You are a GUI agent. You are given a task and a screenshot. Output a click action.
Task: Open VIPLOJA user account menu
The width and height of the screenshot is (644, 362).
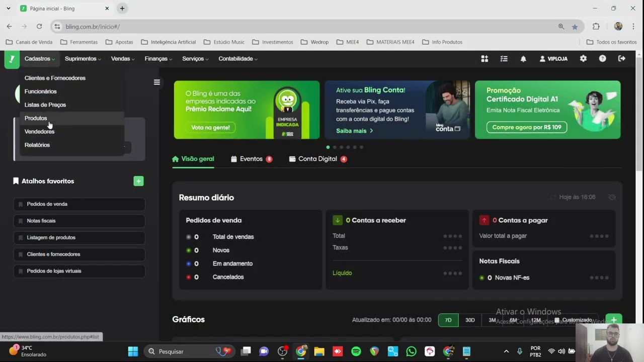(553, 59)
